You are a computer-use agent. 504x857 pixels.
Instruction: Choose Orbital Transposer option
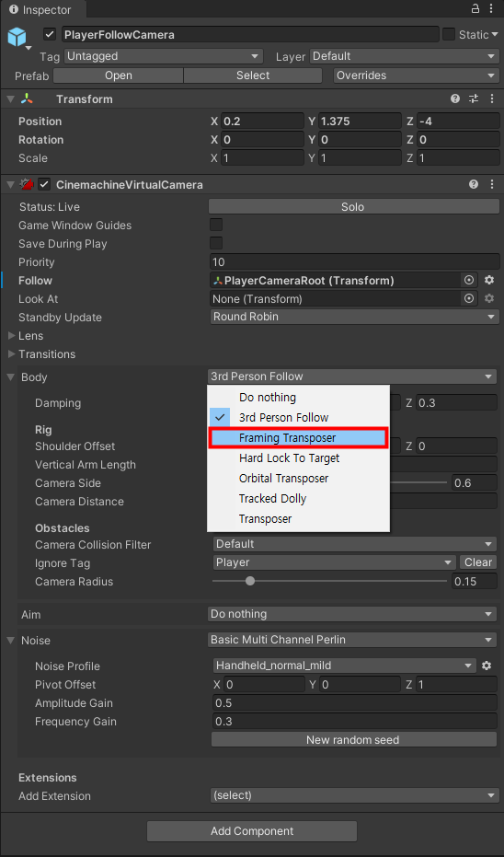click(x=298, y=479)
